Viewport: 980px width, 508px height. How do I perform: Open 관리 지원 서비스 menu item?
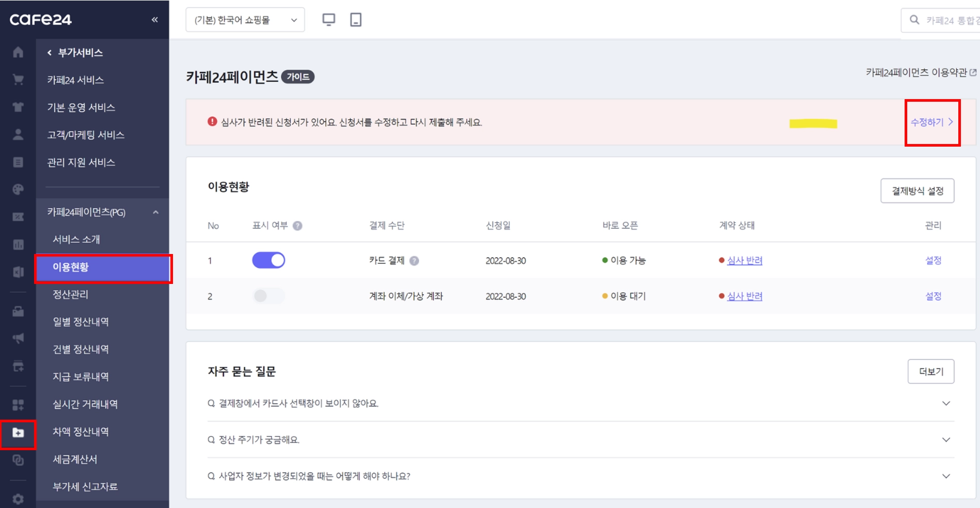tap(81, 162)
